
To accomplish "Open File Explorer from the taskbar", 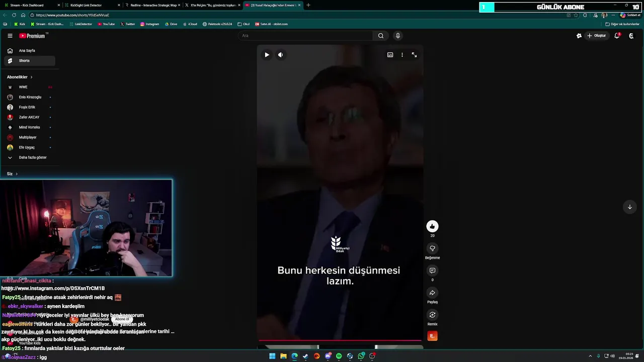I will [x=283, y=356].
